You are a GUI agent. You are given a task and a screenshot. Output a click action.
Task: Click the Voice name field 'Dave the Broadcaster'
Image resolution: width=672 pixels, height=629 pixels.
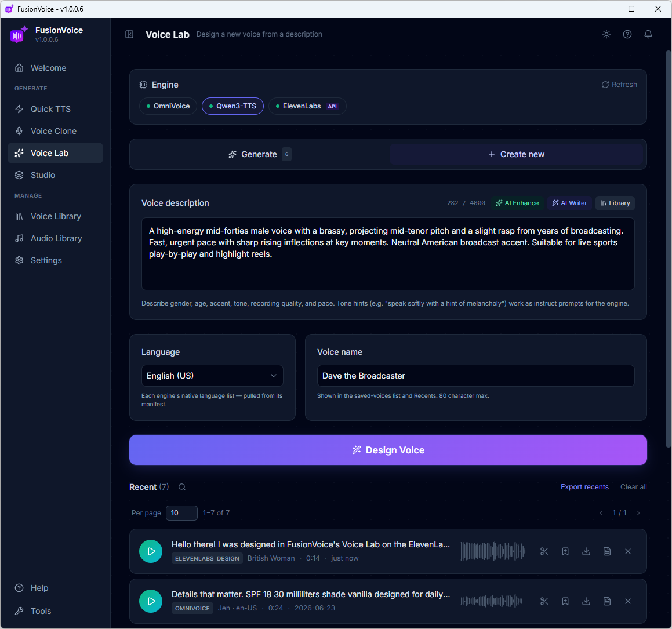475,375
